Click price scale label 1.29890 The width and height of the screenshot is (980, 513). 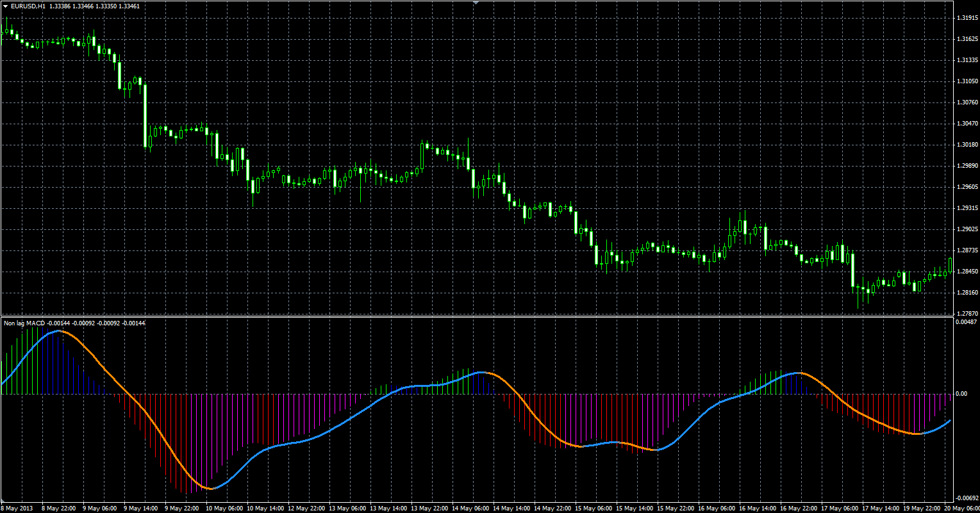967,165
